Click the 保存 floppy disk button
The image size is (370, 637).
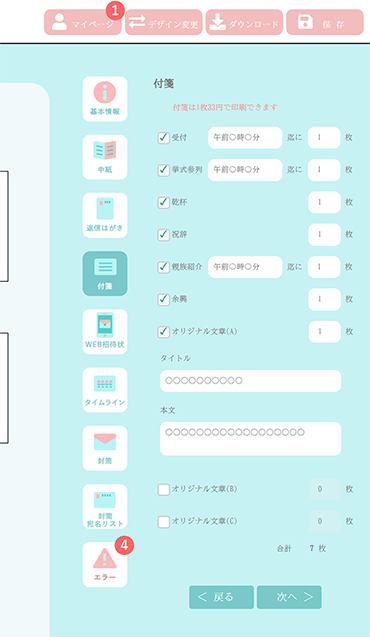coord(325,22)
